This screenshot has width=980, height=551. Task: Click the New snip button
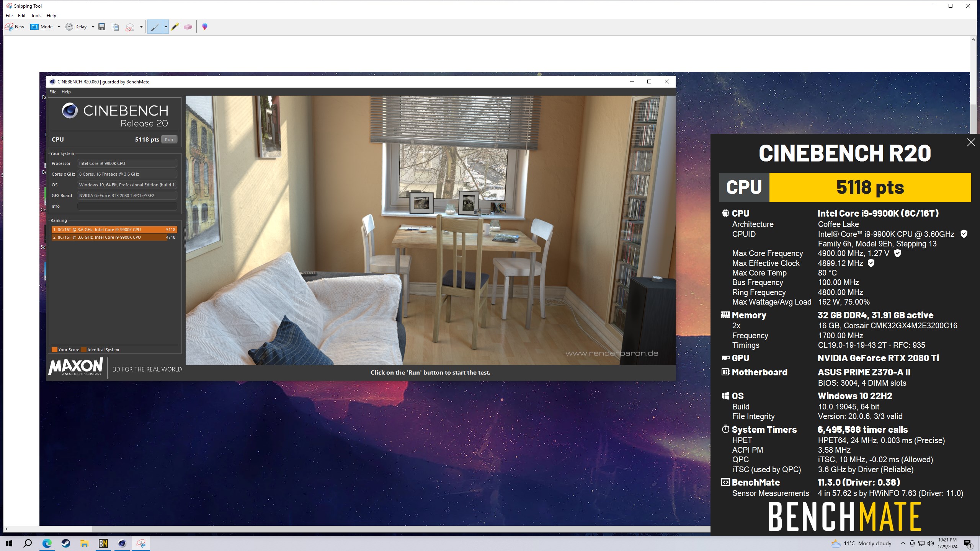[15, 27]
